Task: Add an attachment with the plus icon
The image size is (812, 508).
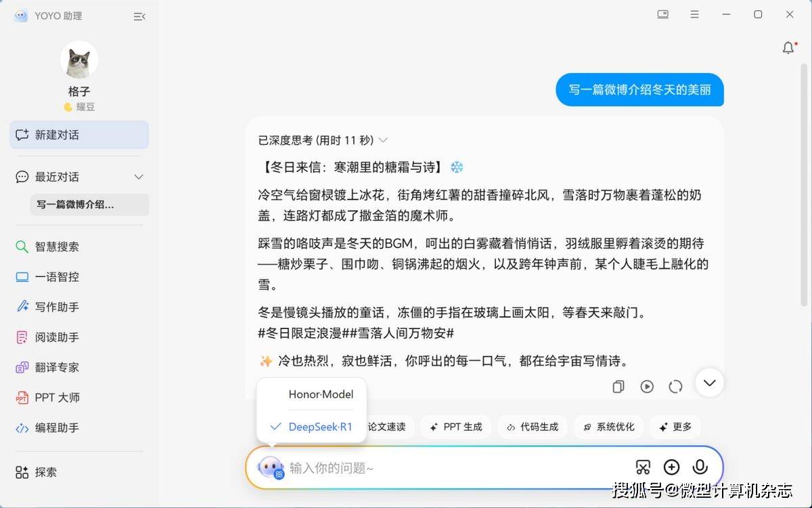Action: (671, 467)
